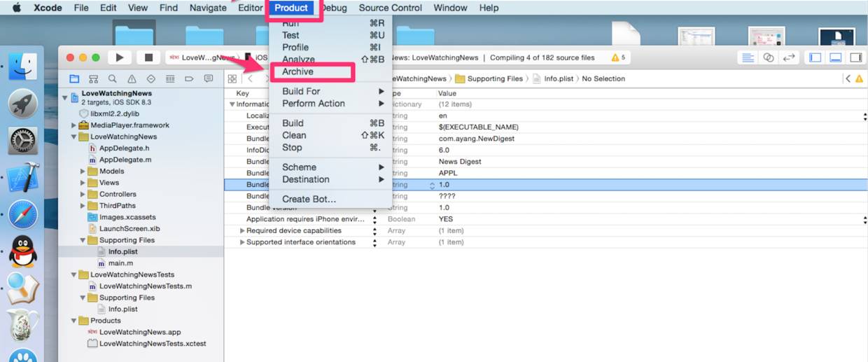Select Archive from the Product menu
868x362 pixels.
[x=297, y=71]
